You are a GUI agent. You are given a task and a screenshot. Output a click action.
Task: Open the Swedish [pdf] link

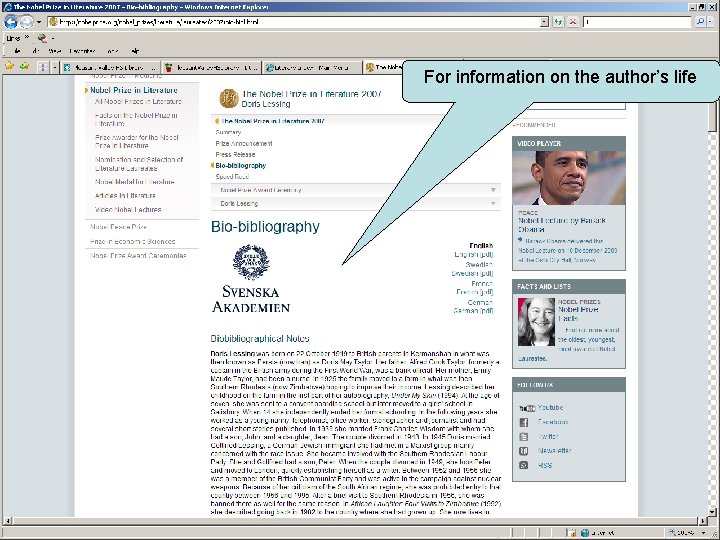(x=472, y=273)
